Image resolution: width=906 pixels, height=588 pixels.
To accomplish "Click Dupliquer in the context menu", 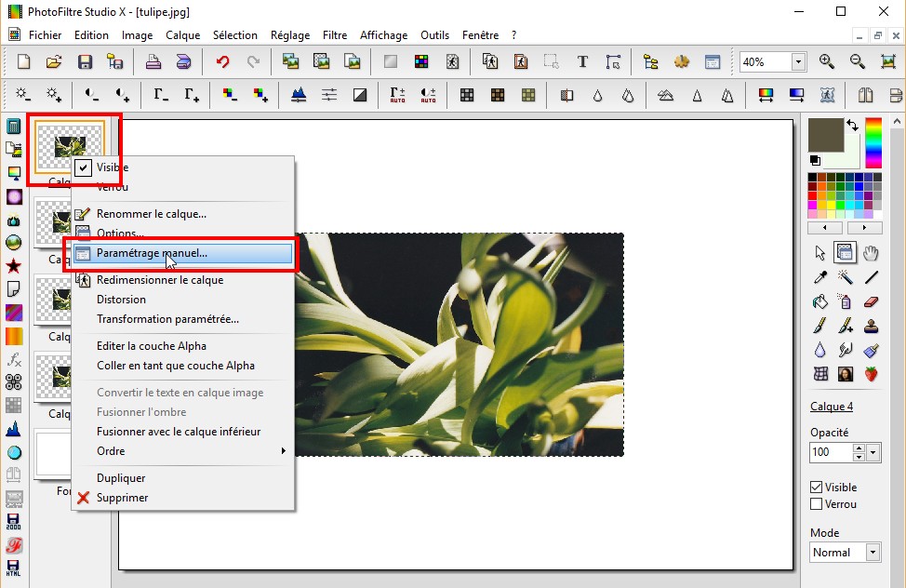I will click(121, 478).
